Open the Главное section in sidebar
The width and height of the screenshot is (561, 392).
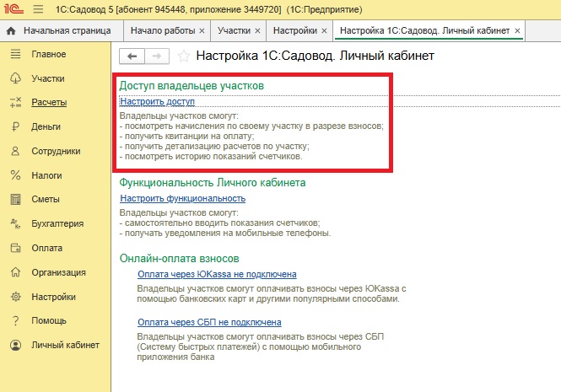point(49,54)
